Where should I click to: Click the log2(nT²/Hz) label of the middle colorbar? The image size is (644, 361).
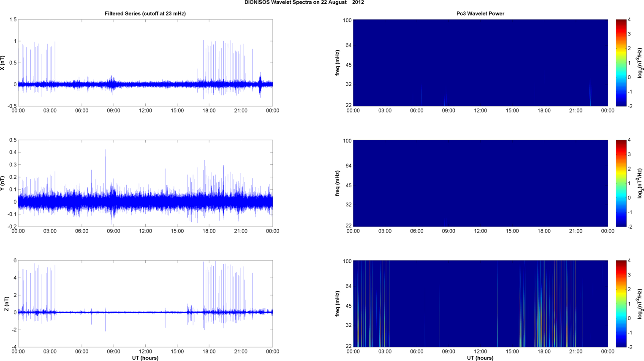tap(640, 183)
